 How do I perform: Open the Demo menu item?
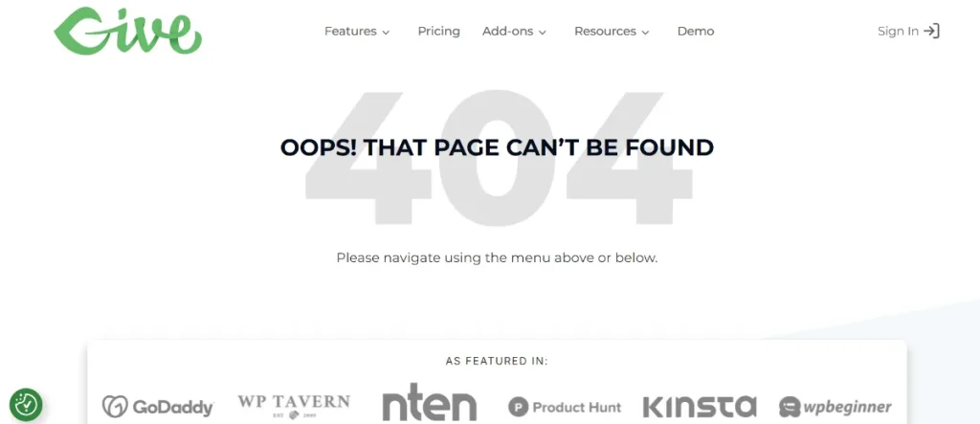point(696,32)
